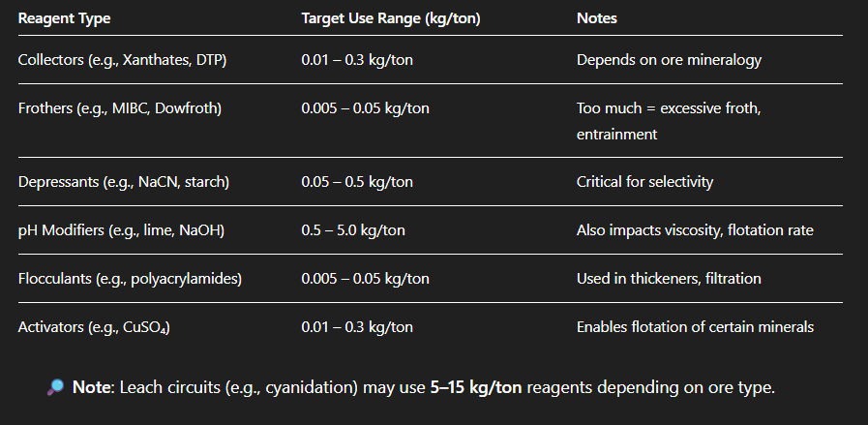This screenshot has width=868, height=425.
Task: Click the note 'Critical for selectivity'
Action: pos(653,182)
